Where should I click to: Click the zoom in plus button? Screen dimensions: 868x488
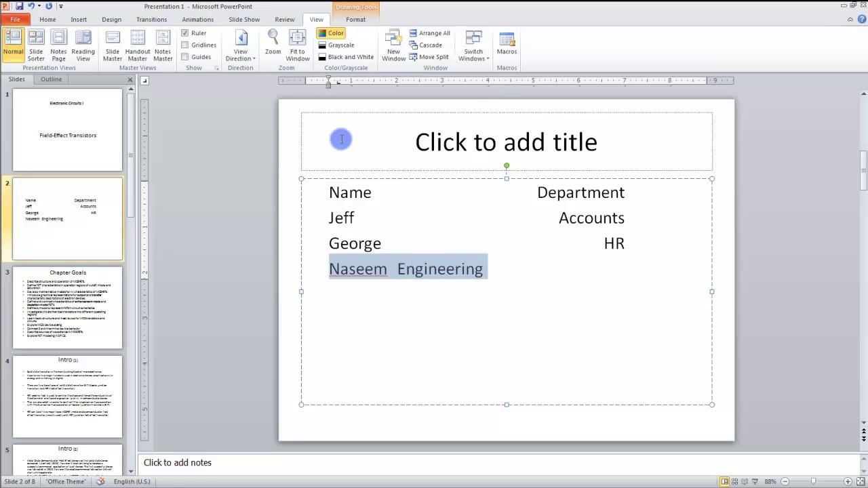(x=848, y=481)
